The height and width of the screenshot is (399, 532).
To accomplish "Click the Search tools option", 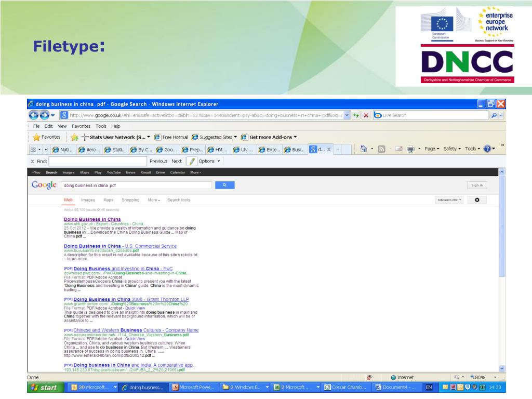I will point(179,200).
